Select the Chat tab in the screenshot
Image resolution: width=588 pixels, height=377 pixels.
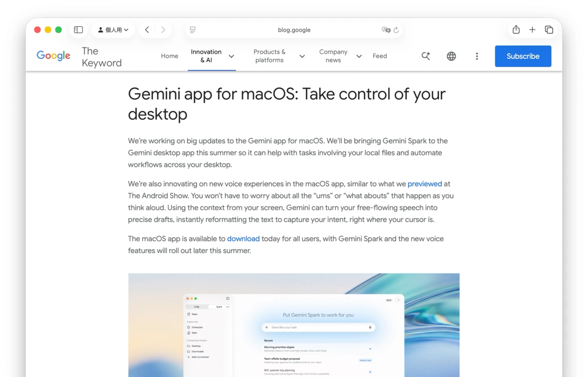(197, 307)
